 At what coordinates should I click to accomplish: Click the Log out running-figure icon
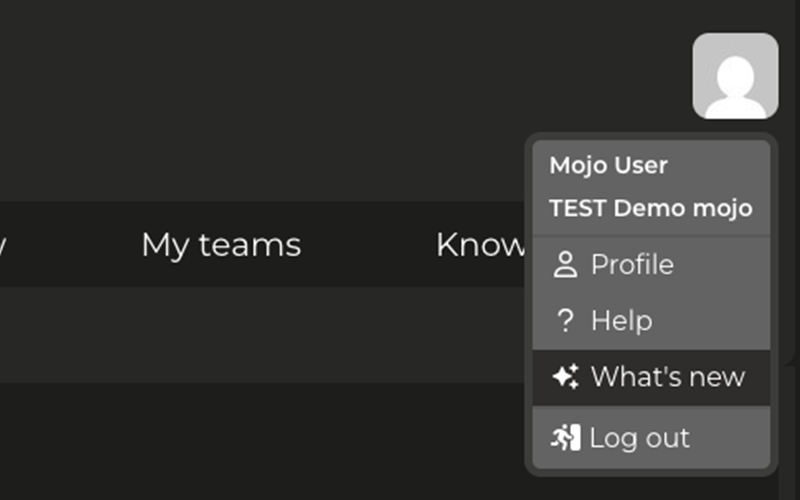pyautogui.click(x=565, y=438)
